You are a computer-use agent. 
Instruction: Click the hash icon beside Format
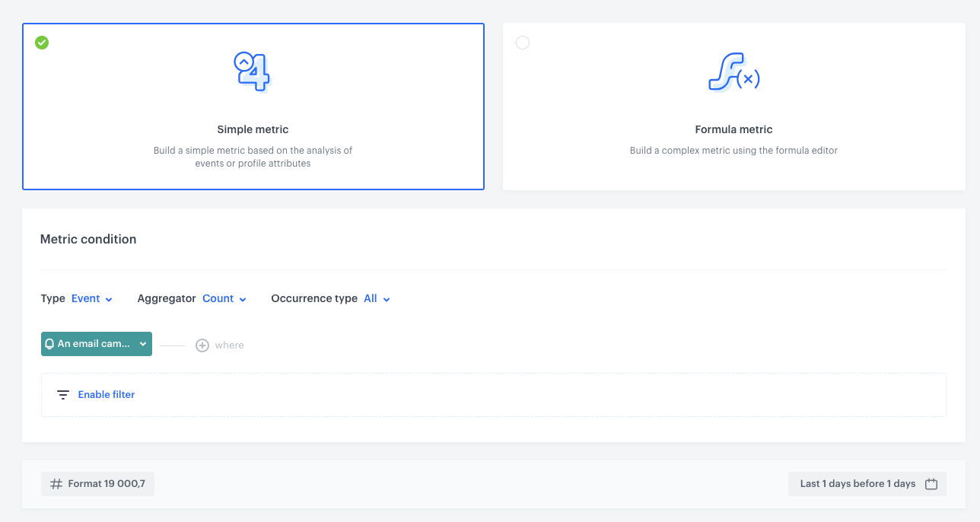(56, 484)
